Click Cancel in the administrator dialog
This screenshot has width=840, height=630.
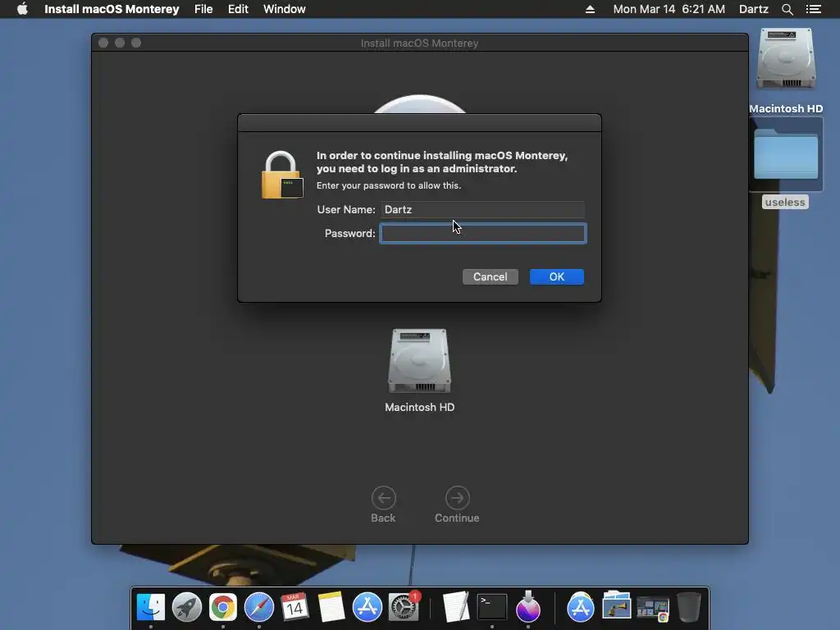[491, 277]
